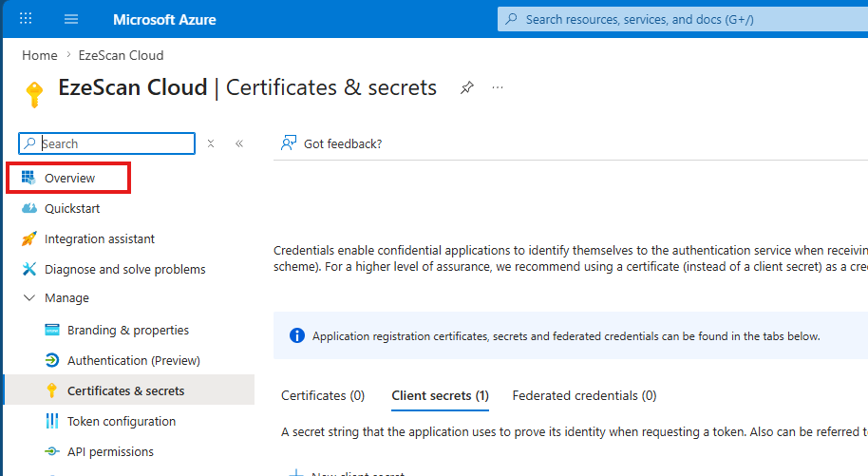Click the Manage section label

tap(67, 298)
